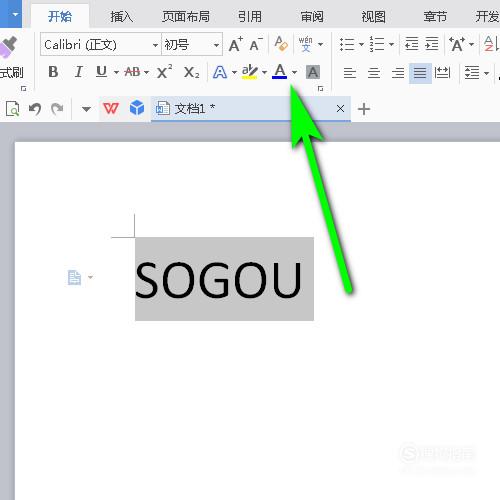Click the selected SOGOU text
Image resolution: width=500 pixels, height=500 pixels.
click(219, 279)
